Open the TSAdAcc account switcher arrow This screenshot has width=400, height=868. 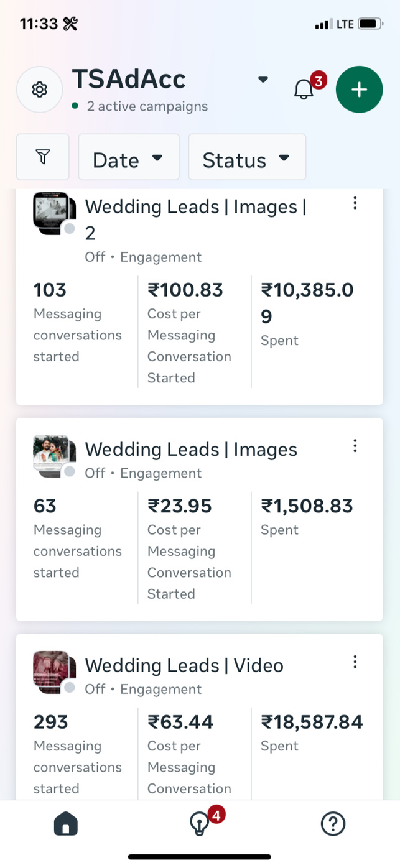click(x=263, y=80)
